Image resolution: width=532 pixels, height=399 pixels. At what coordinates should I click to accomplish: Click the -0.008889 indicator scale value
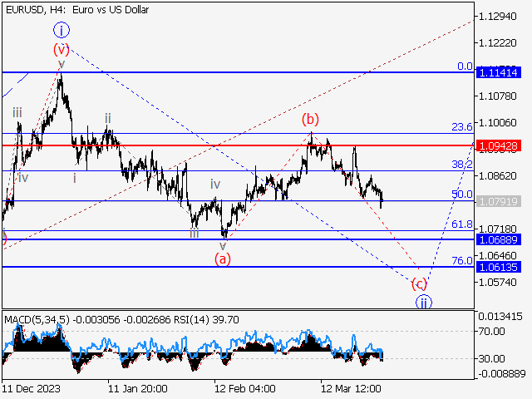502,374
